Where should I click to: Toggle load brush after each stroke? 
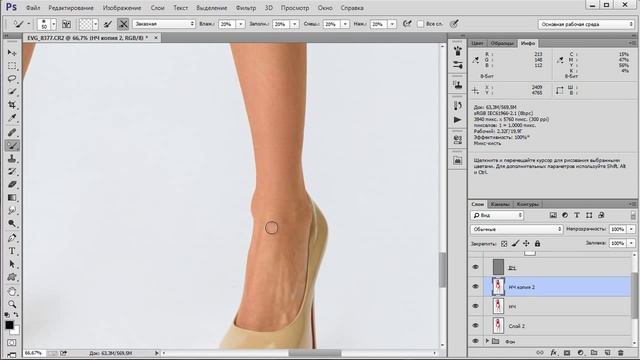[108, 24]
